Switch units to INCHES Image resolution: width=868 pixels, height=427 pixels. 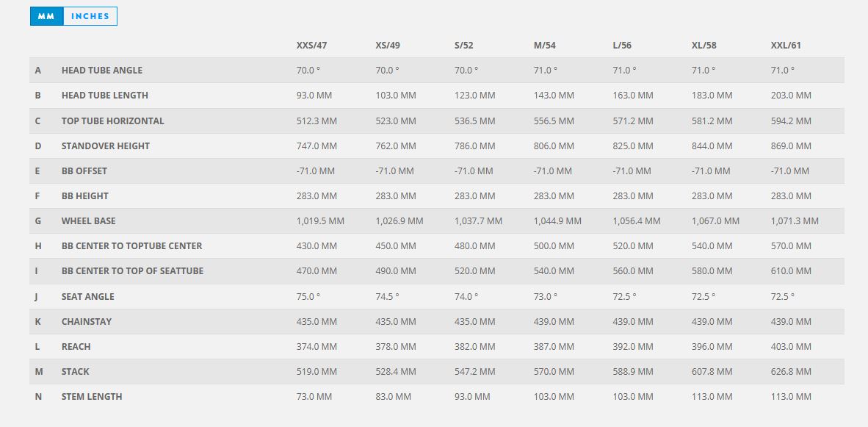[90, 16]
